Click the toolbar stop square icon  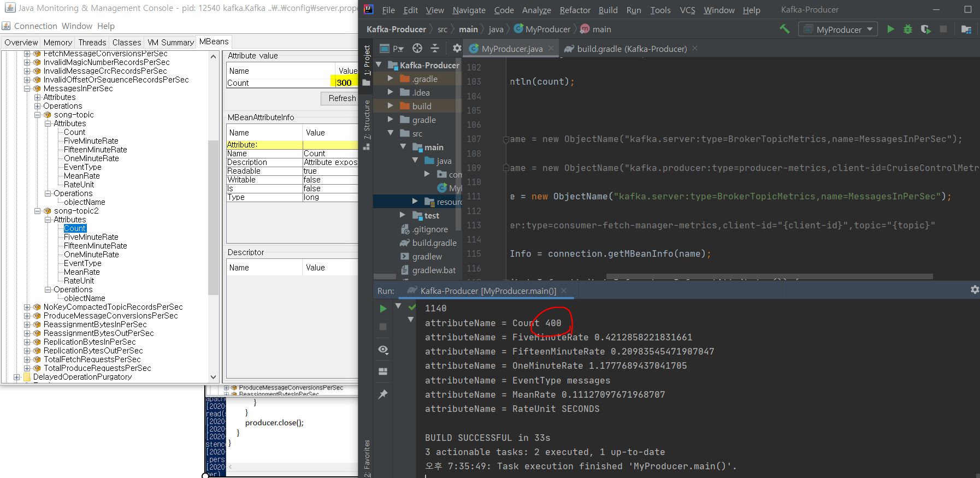pos(943,29)
